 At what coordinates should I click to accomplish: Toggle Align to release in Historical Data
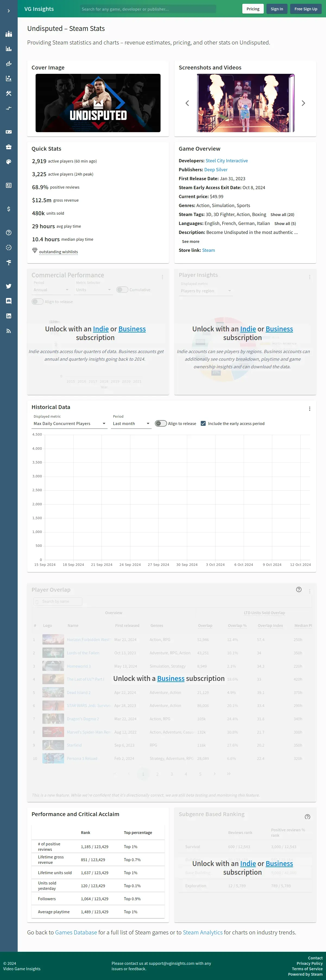161,423
